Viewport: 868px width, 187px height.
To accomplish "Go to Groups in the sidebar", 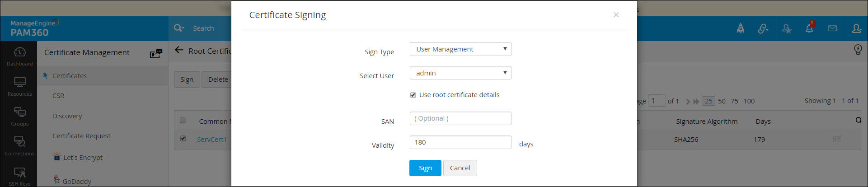I will (x=20, y=116).
